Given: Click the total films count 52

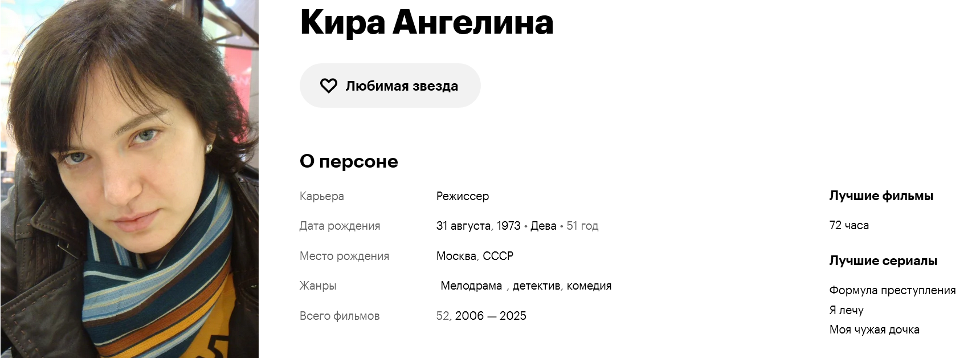Looking at the screenshot, I should point(443,316).
